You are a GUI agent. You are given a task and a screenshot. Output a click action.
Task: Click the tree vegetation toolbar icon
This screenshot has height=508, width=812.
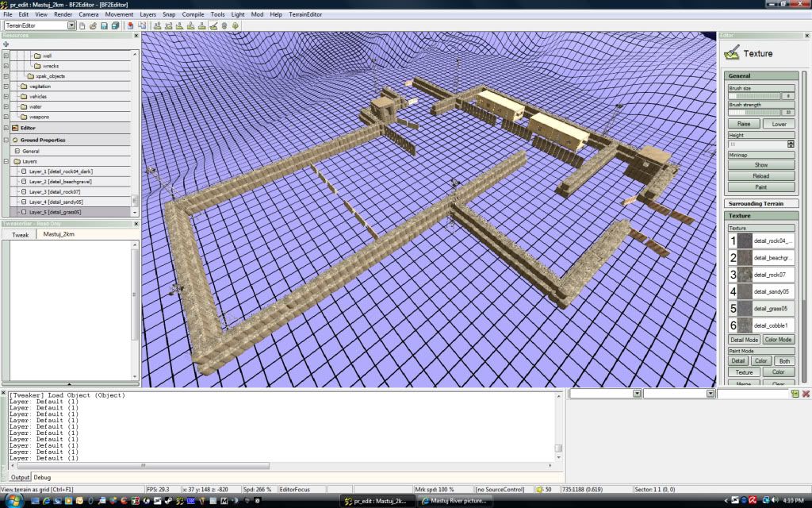(236, 25)
